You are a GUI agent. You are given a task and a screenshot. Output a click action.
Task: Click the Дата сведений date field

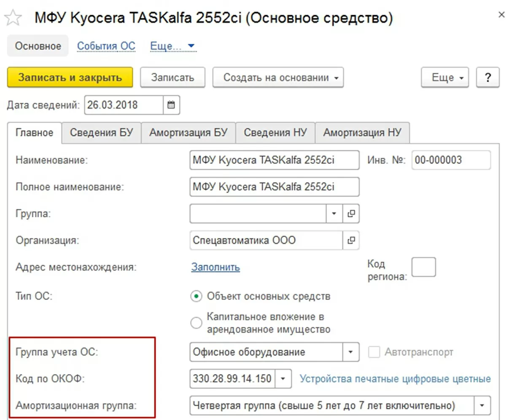(124, 105)
